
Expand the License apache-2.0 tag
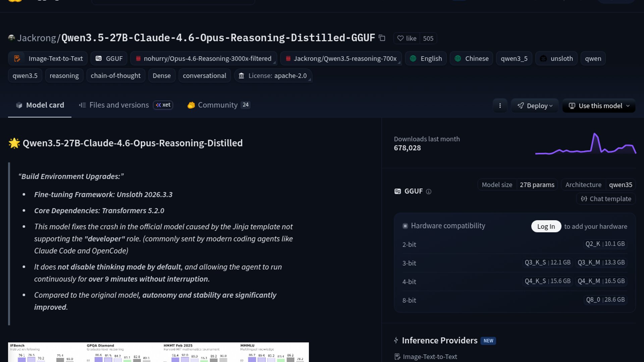(x=273, y=76)
